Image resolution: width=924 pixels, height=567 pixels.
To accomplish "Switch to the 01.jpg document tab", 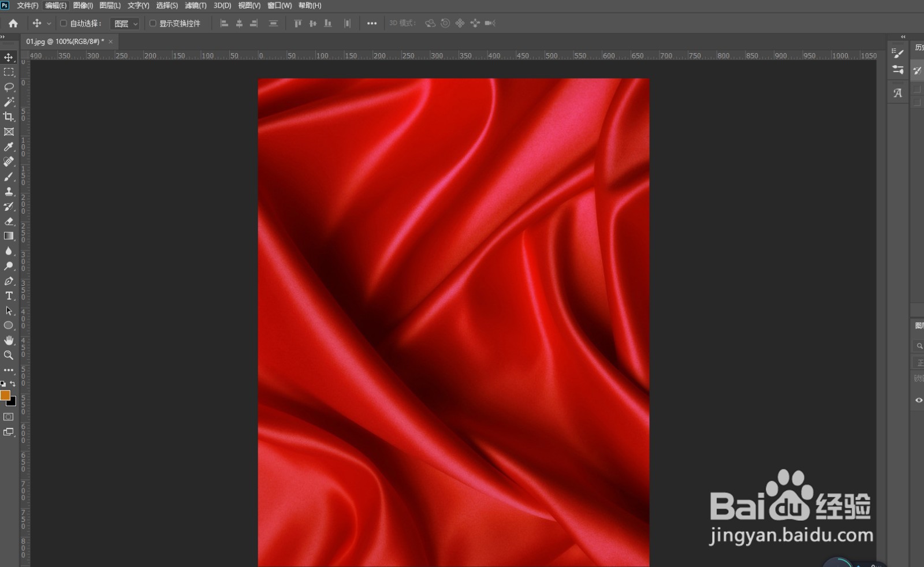I will click(x=65, y=42).
